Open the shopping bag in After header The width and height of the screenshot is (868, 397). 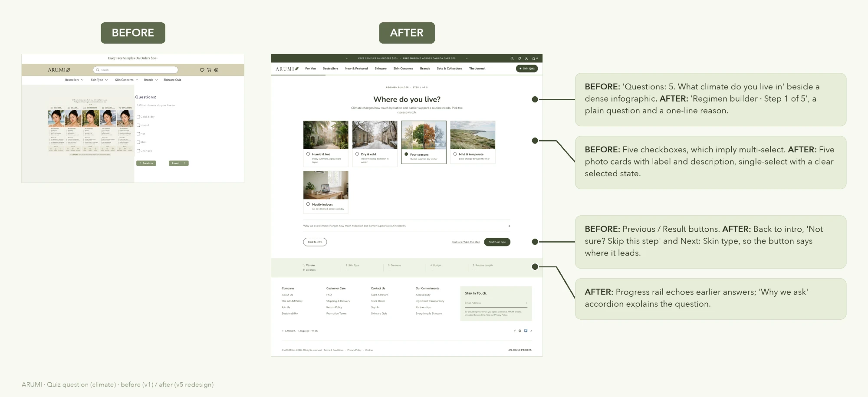coord(535,58)
